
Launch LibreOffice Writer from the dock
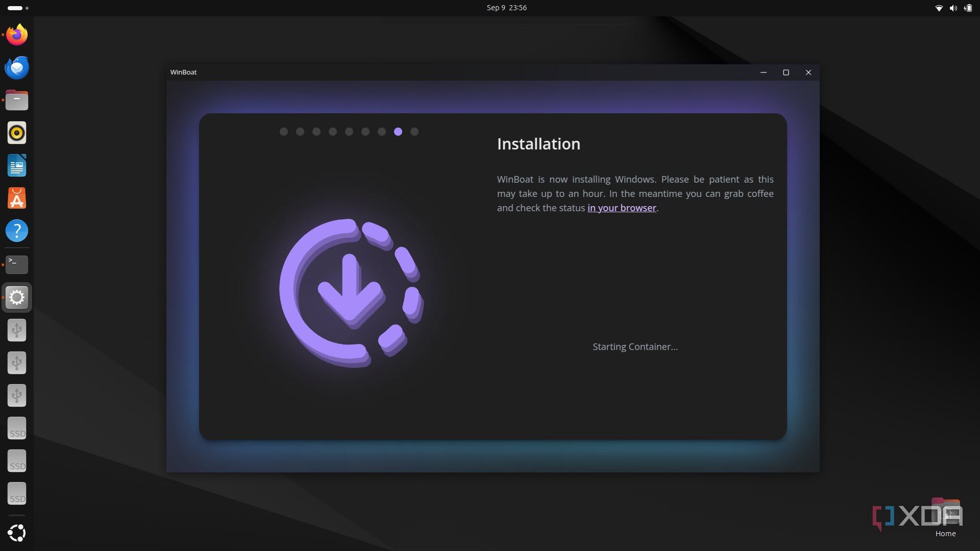coord(17,166)
